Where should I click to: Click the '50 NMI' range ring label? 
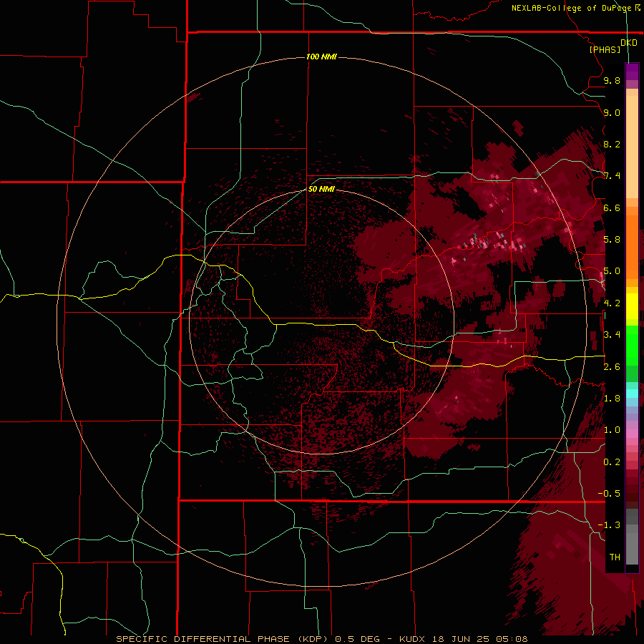pyautogui.click(x=321, y=189)
